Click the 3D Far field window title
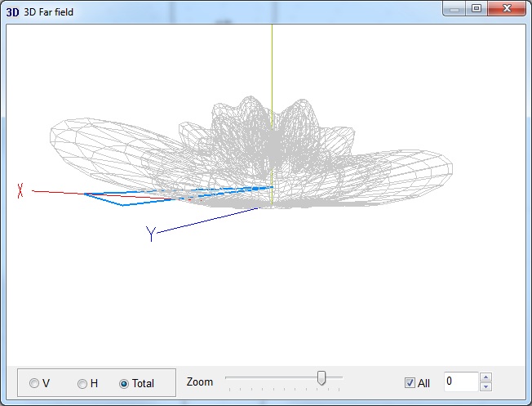 click(x=48, y=12)
